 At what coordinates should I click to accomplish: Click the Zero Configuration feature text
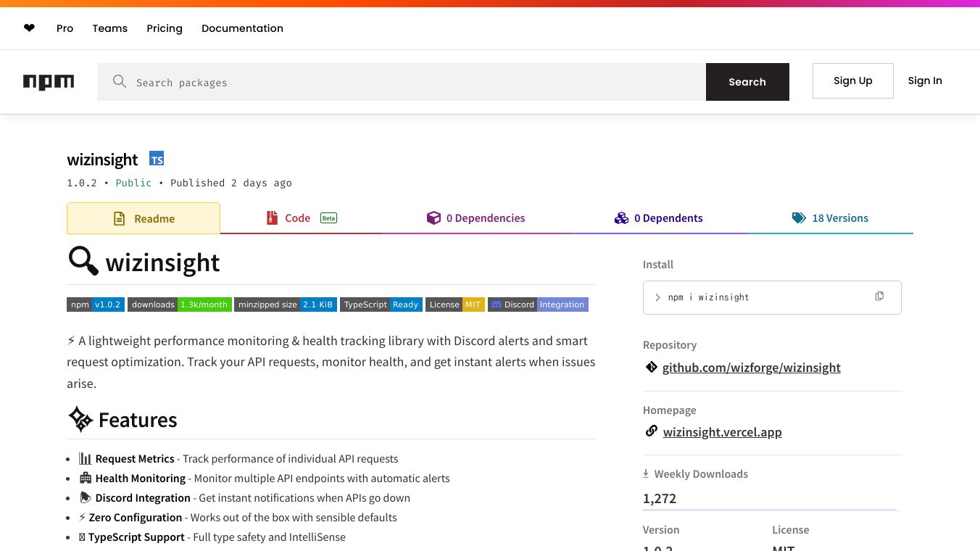click(x=136, y=517)
